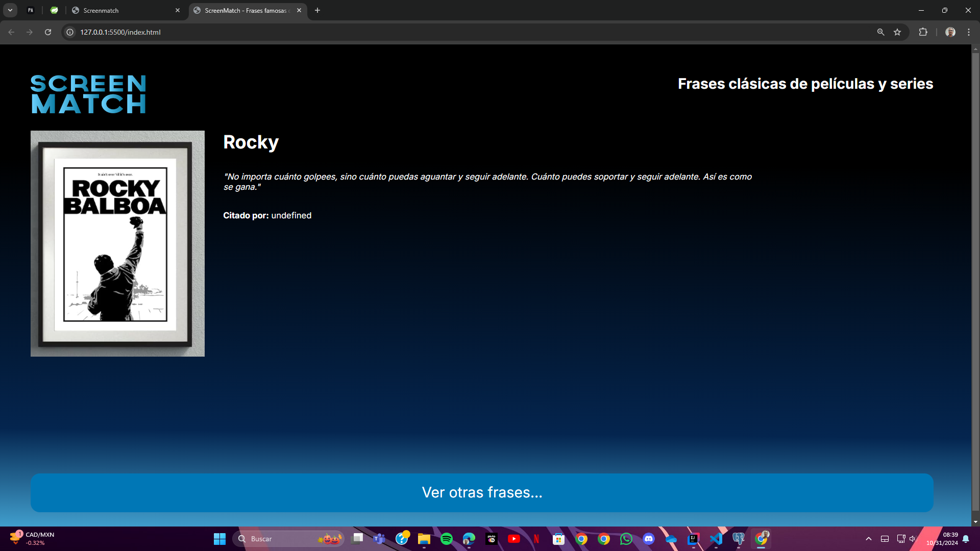The image size is (980, 551).
Task: Click the Rocky Balboa poster image
Action: point(117,243)
